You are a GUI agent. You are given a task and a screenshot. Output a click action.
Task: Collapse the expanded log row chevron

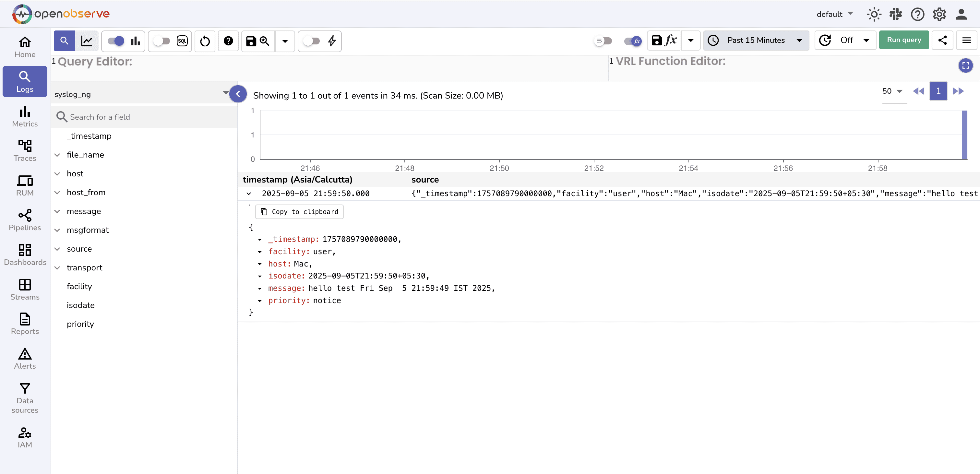point(249,194)
